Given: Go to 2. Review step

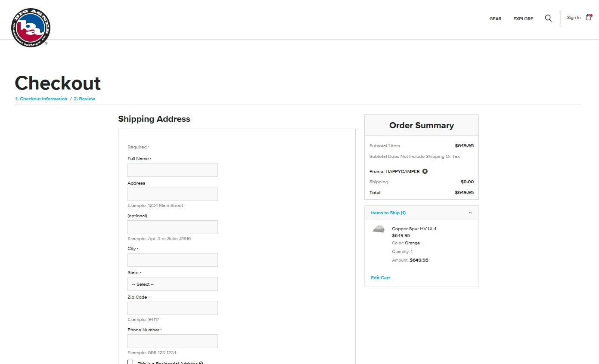Looking at the screenshot, I should pos(84,99).
